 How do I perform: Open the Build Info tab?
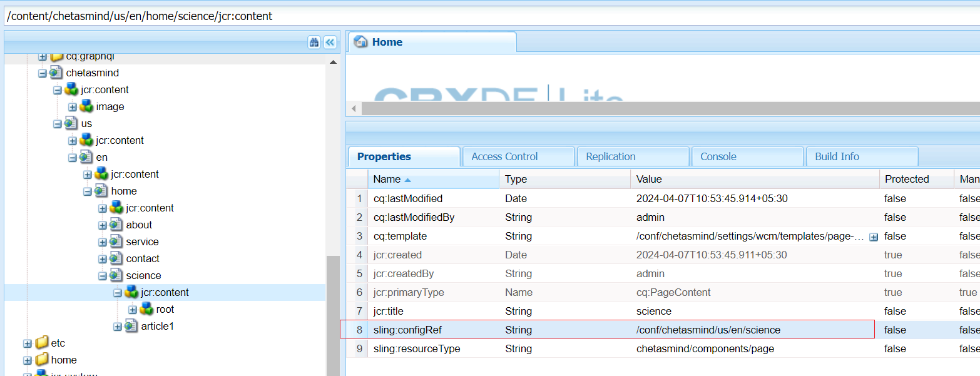pos(837,156)
